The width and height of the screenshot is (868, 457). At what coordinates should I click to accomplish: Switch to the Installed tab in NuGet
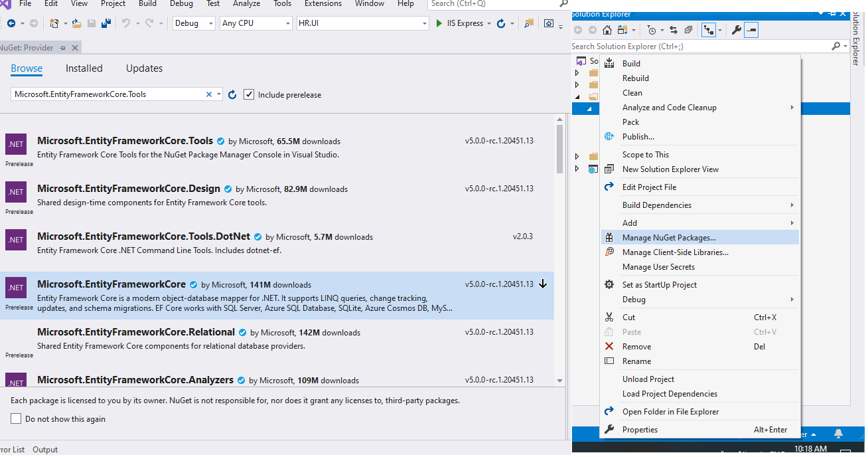(x=84, y=68)
